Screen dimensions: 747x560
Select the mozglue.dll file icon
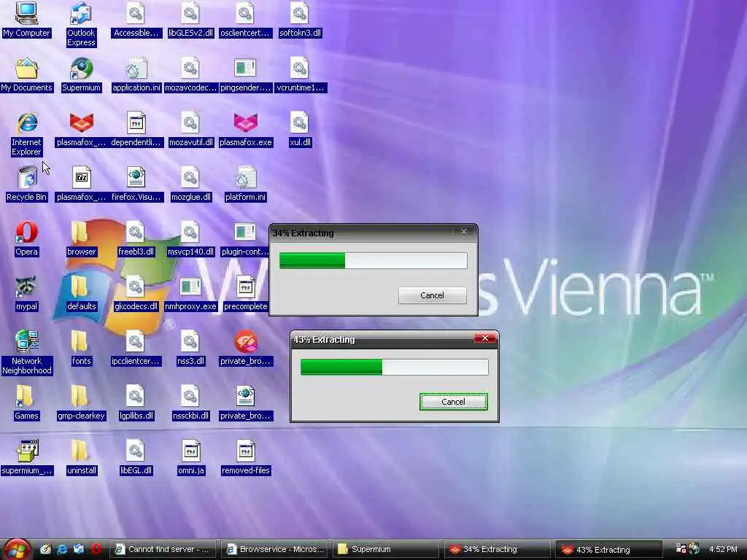pos(190,178)
